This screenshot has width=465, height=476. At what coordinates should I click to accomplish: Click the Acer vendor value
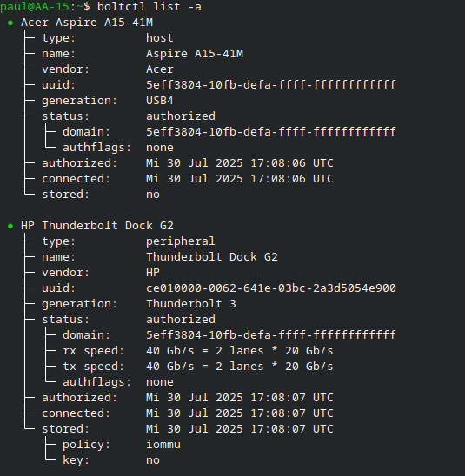160,69
